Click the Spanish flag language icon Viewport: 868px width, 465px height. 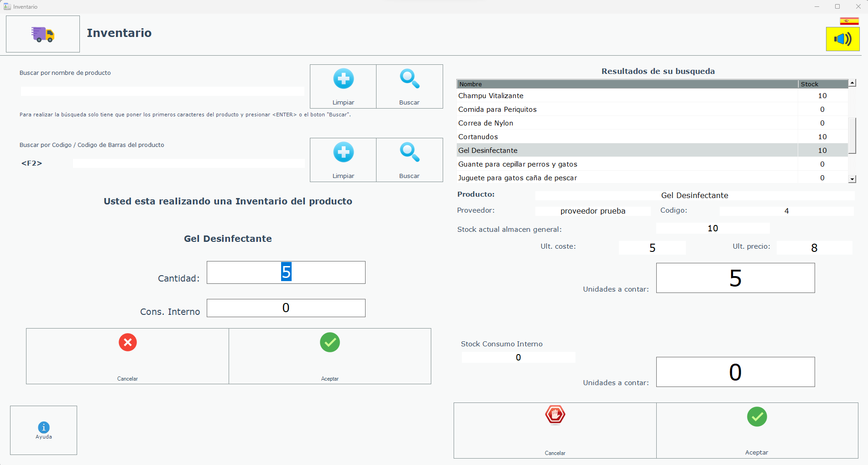click(849, 21)
